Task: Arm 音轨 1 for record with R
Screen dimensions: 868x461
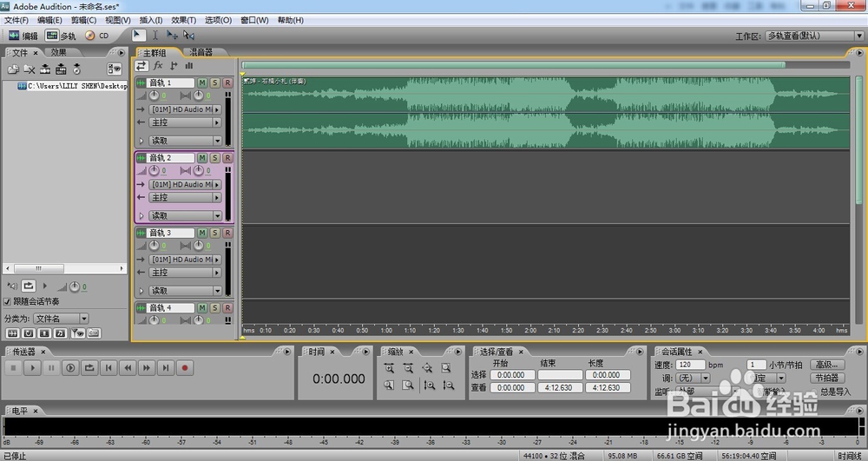Action: (227, 82)
